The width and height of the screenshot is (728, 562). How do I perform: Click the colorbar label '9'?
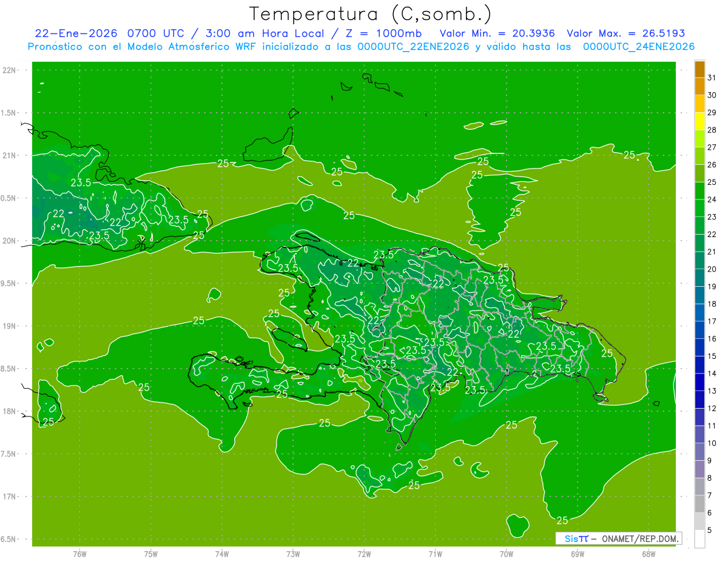710,461
